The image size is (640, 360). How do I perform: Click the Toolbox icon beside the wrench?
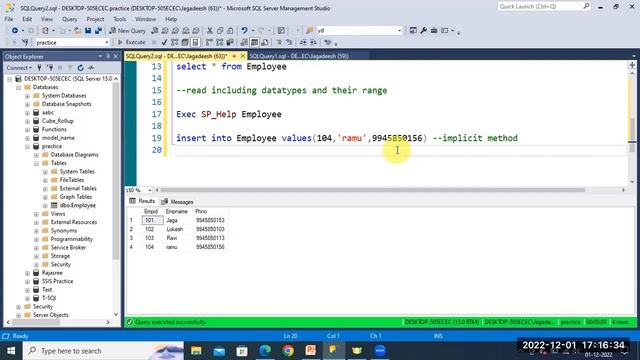tap(434, 31)
